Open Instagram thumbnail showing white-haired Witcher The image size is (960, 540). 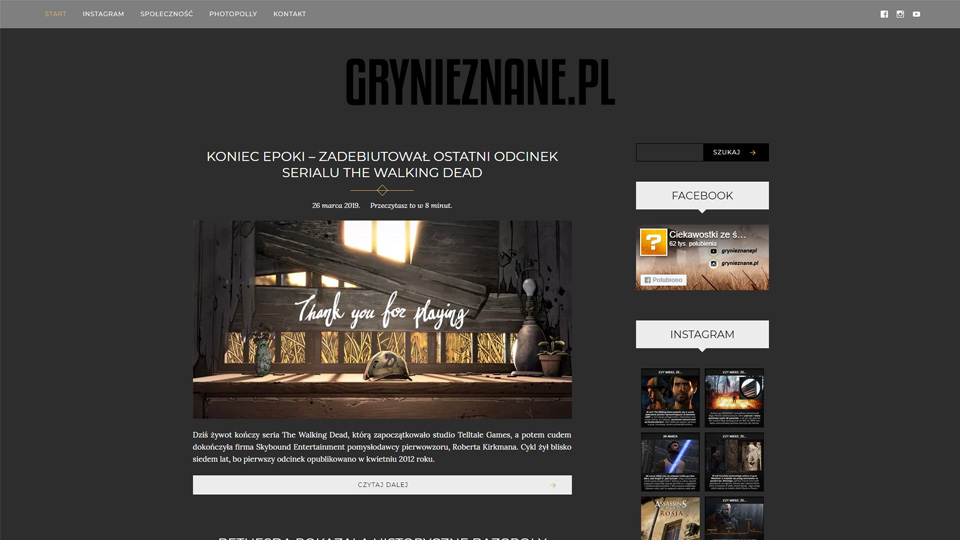point(734,519)
